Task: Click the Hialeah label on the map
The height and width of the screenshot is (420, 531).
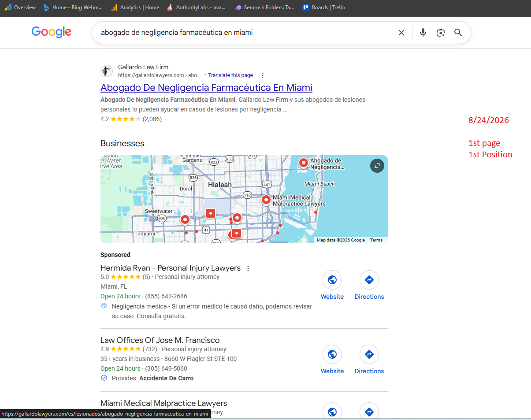Action: (x=220, y=185)
